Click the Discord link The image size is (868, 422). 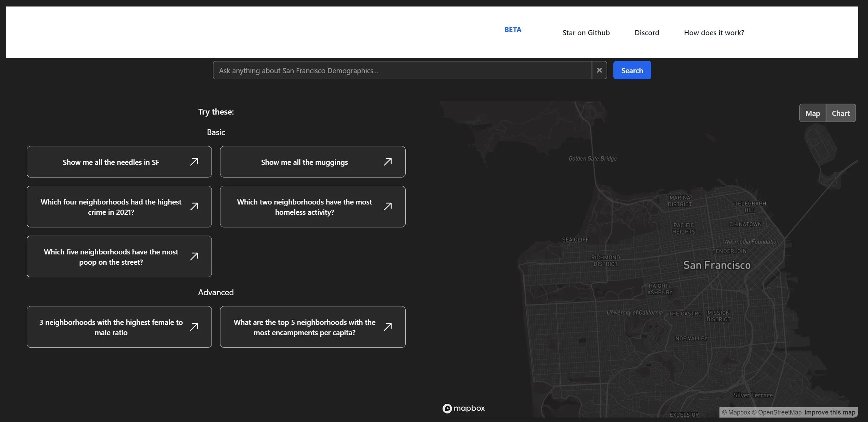(647, 32)
